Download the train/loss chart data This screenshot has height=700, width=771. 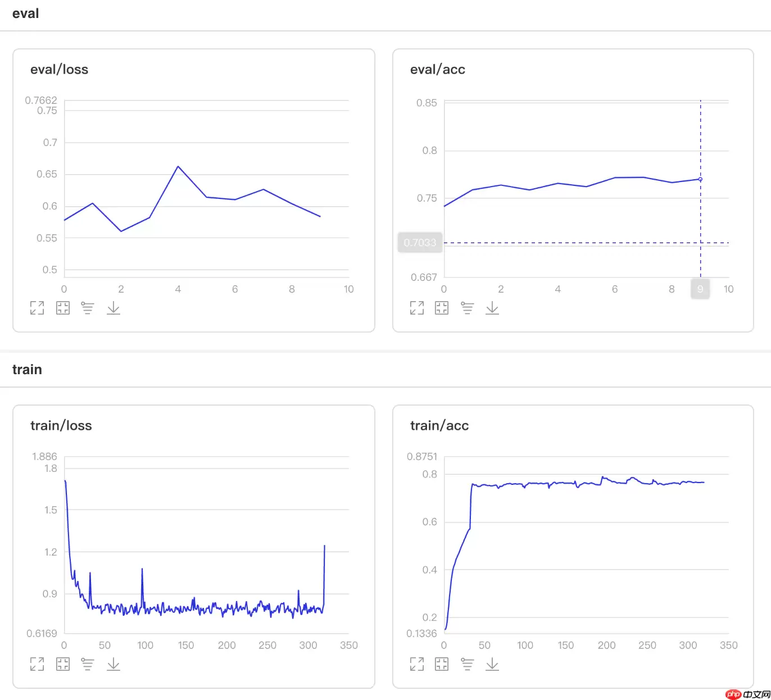tap(114, 664)
